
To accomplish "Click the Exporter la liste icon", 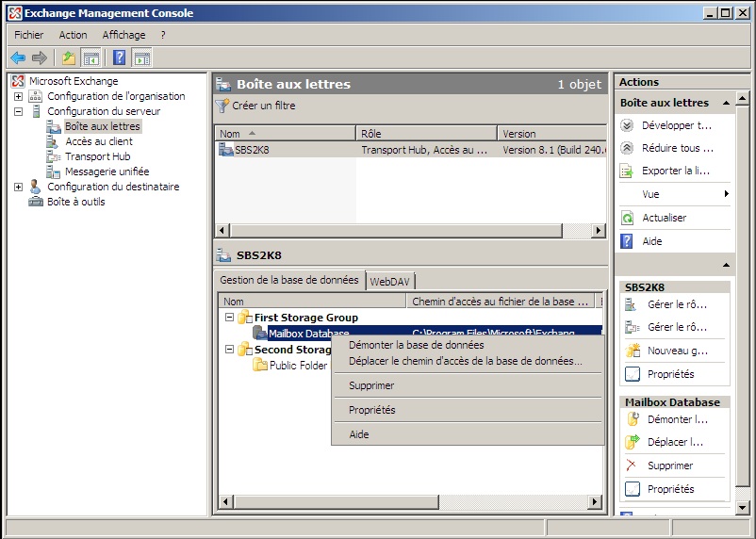I will tap(626, 171).
